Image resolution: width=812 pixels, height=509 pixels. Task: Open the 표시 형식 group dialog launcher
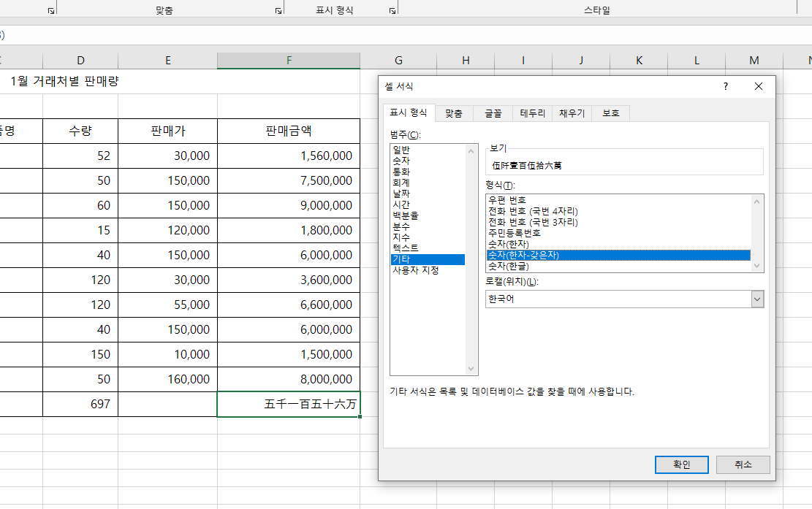[392, 10]
